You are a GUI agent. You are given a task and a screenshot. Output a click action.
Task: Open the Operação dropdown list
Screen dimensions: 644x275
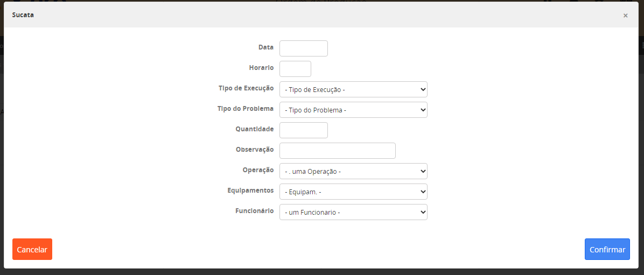click(x=353, y=171)
